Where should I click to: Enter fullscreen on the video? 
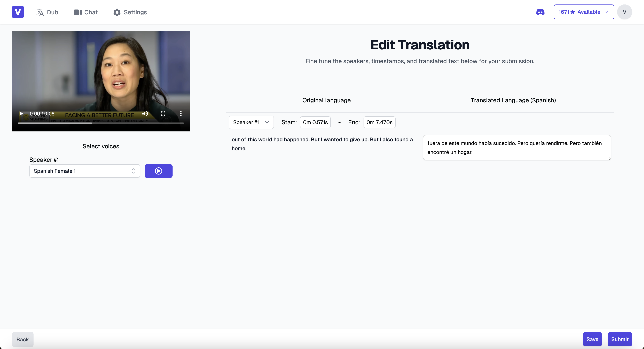[163, 114]
